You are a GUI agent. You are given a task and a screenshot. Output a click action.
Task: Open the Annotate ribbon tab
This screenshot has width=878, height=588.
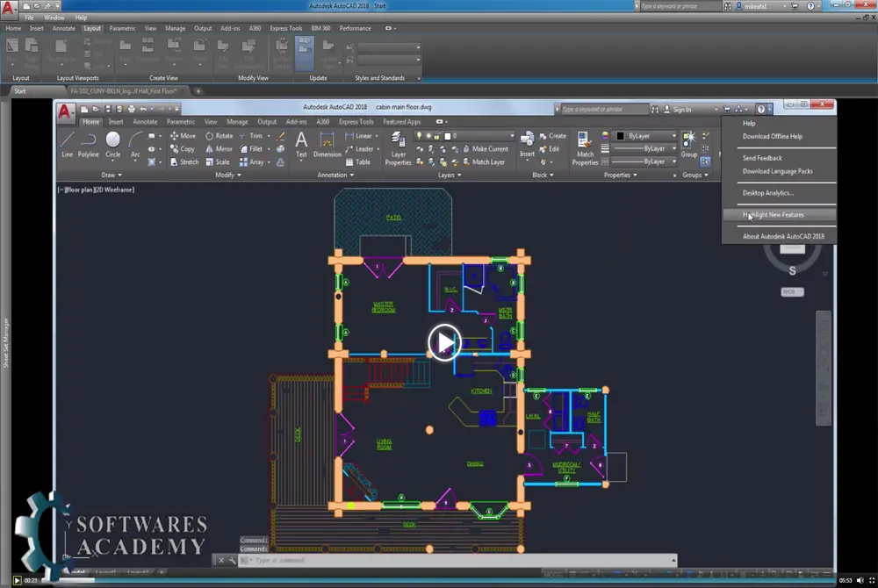click(145, 121)
